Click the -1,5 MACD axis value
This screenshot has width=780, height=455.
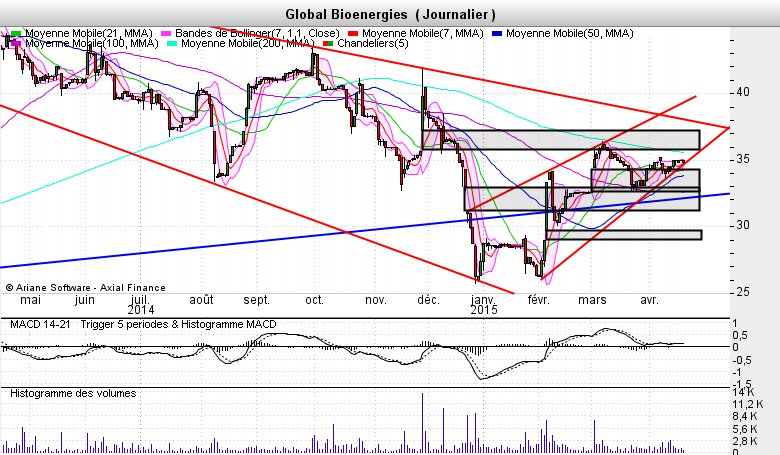pyautogui.click(x=740, y=384)
